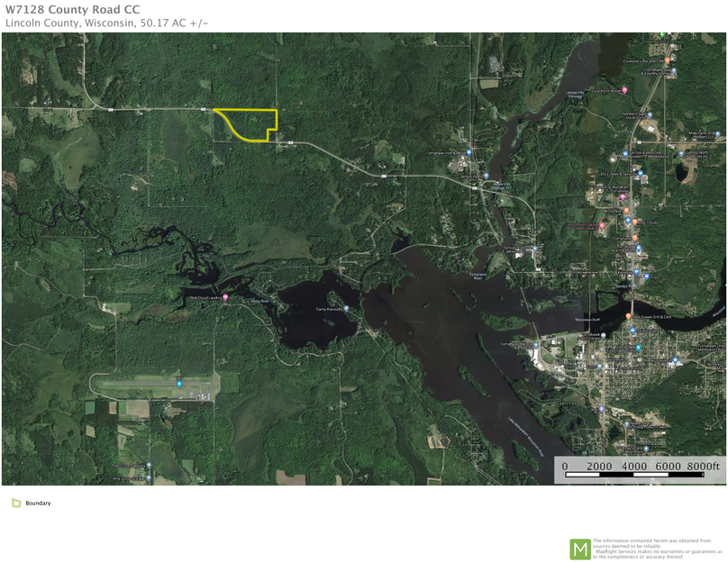Screen dimensions: 728x563
Task: Select the Northern Sight Vision Clinic pin
Action: [649, 115]
